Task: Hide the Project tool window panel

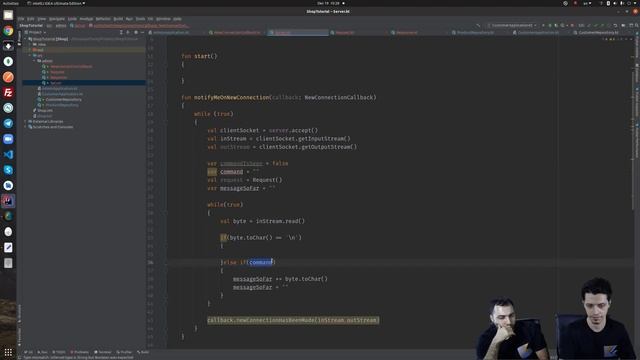Action: 142,32
